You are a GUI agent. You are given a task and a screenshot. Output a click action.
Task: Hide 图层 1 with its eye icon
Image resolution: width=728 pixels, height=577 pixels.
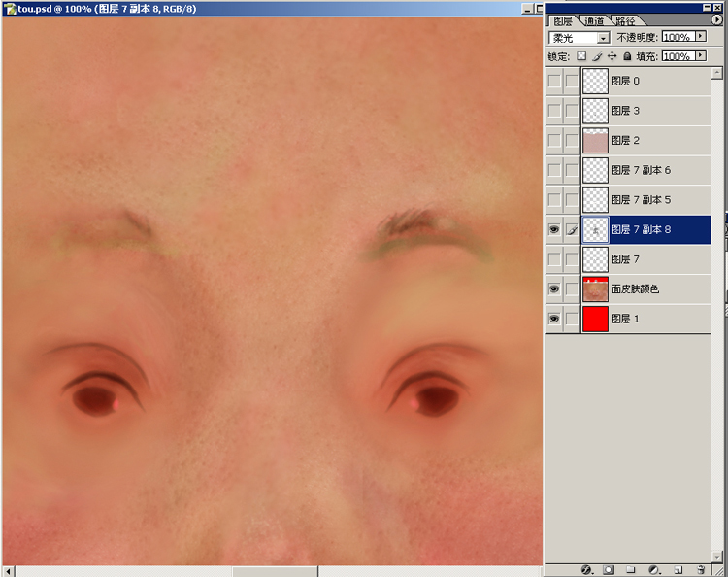coord(554,319)
